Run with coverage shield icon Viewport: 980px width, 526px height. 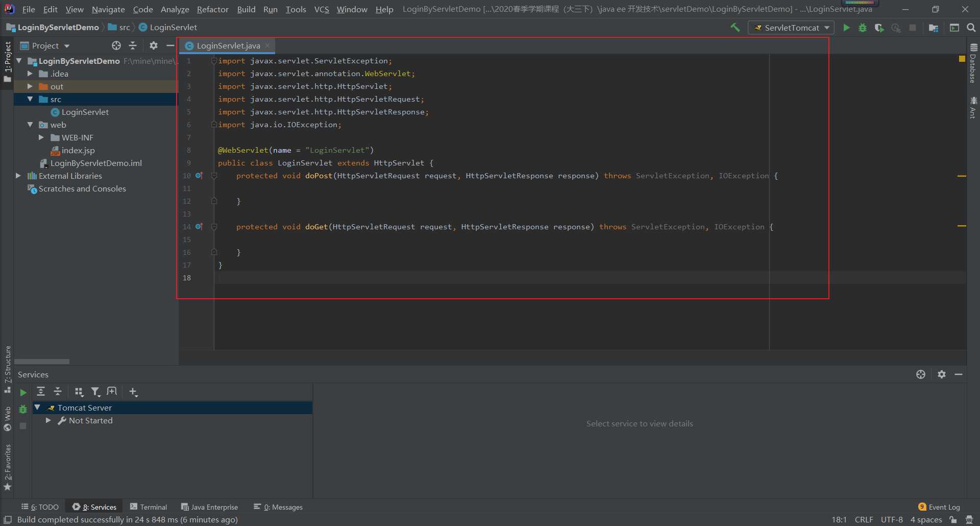(879, 28)
